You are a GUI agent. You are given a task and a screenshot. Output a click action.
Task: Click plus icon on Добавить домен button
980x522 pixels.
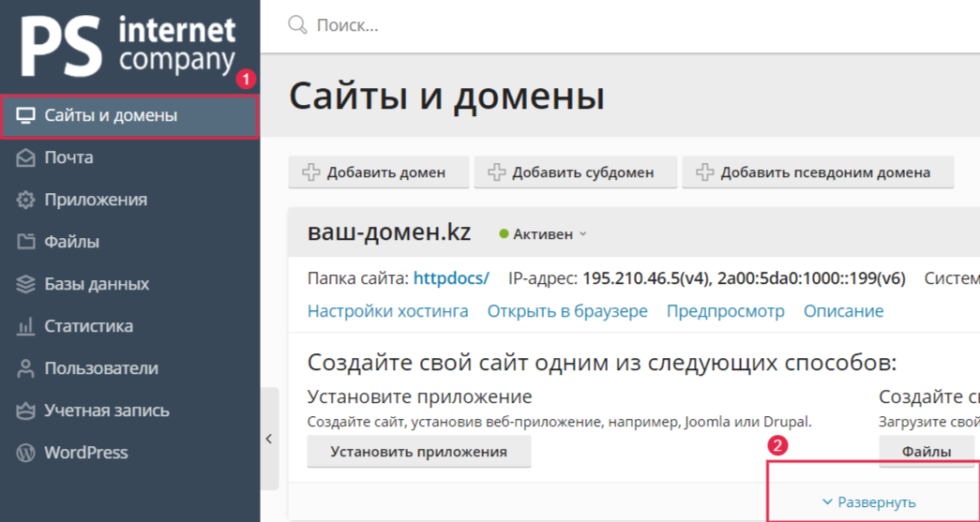tap(311, 172)
